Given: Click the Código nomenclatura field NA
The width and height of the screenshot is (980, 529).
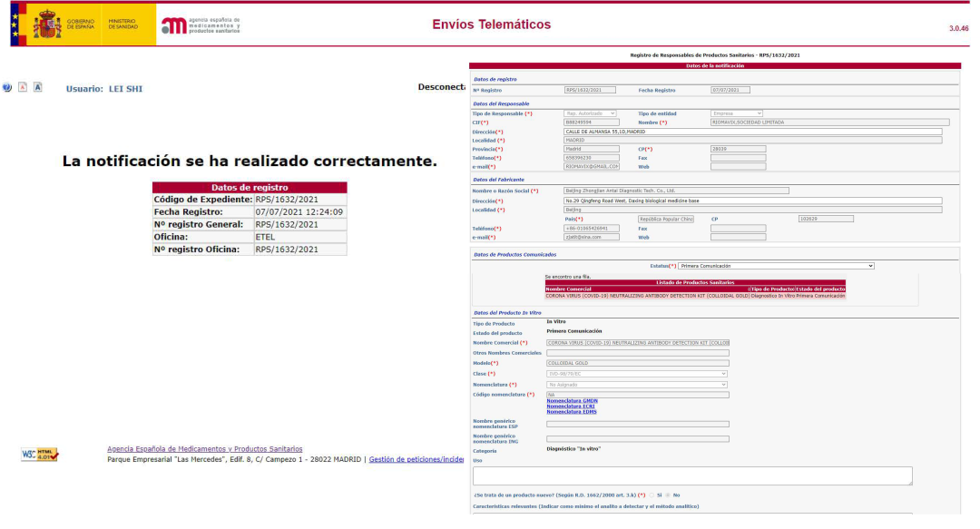Looking at the screenshot, I should [x=638, y=396].
